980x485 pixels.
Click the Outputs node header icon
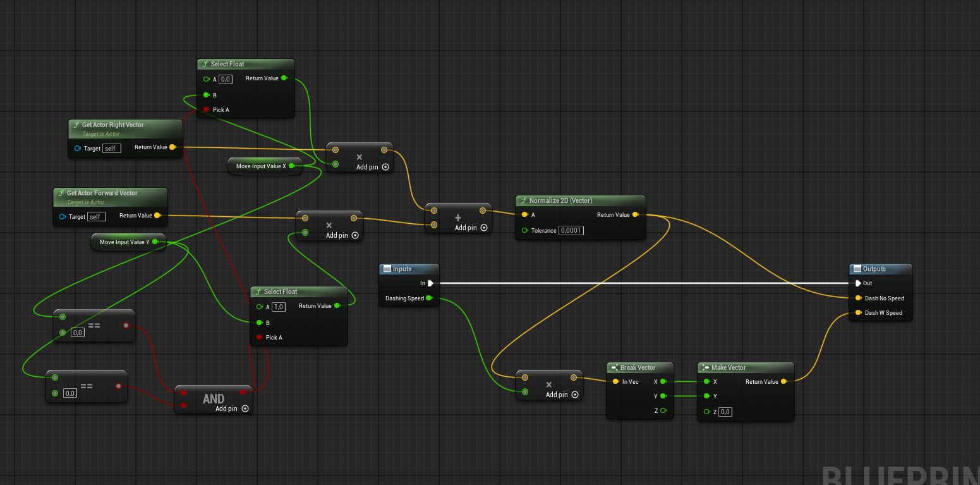[x=857, y=269]
